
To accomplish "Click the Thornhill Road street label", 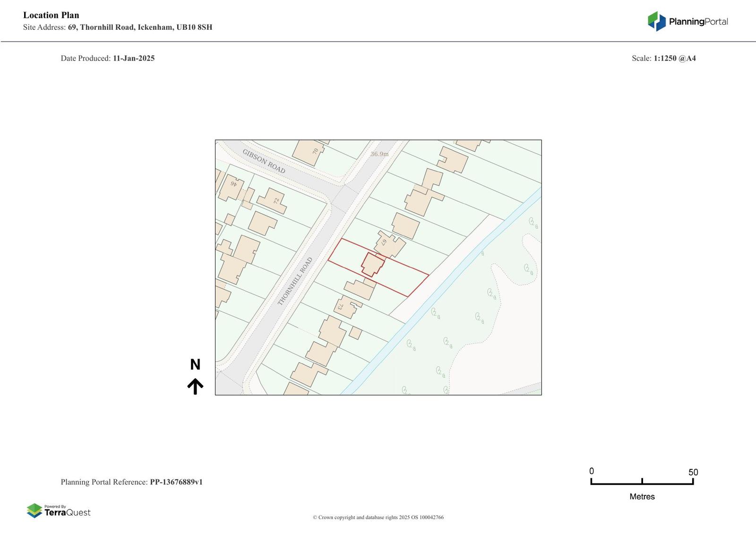I will pos(295,281).
